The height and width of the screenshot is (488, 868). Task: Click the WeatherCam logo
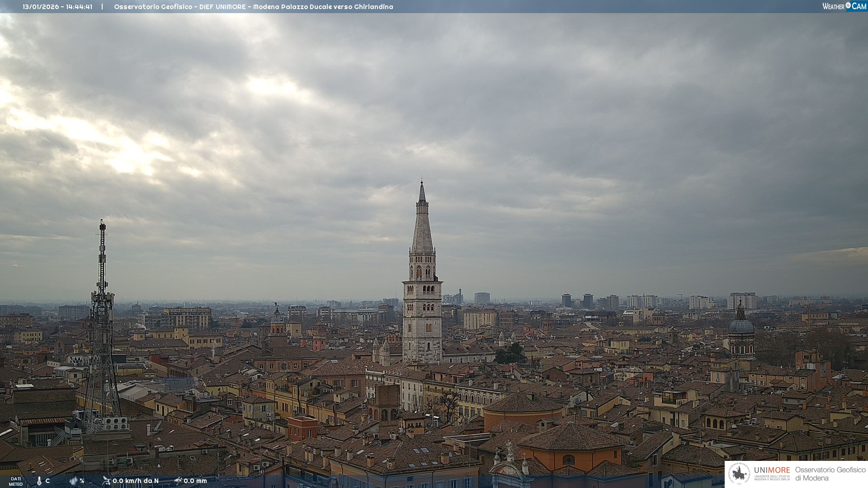(x=844, y=6)
